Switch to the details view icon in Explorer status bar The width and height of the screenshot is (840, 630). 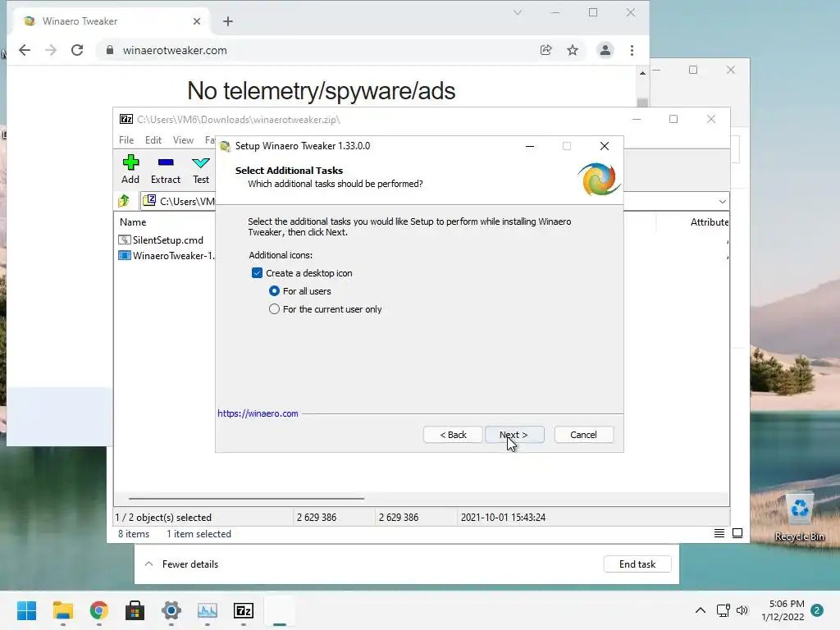(x=719, y=533)
